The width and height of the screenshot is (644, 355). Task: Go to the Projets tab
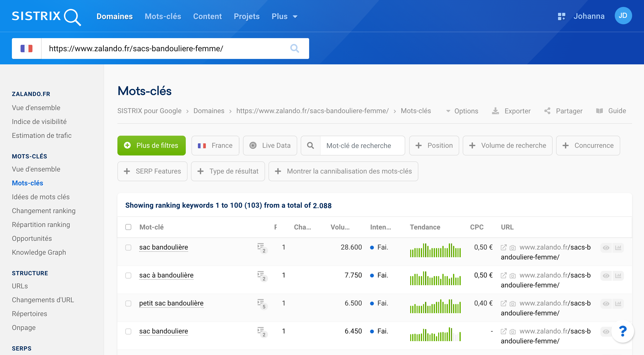tap(246, 17)
